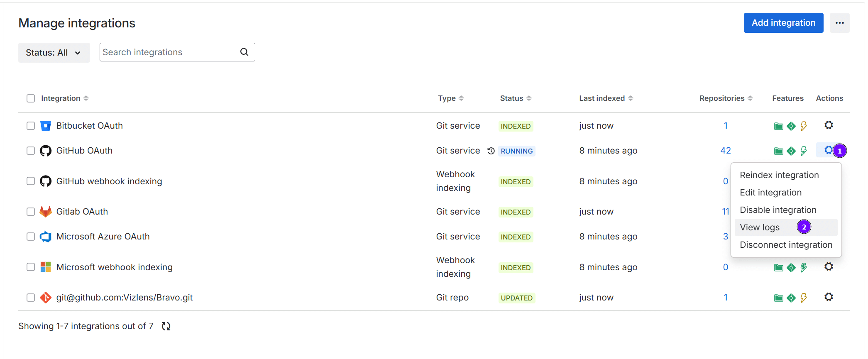
Task: Click the refresh icon beside integrations count
Action: click(x=166, y=326)
